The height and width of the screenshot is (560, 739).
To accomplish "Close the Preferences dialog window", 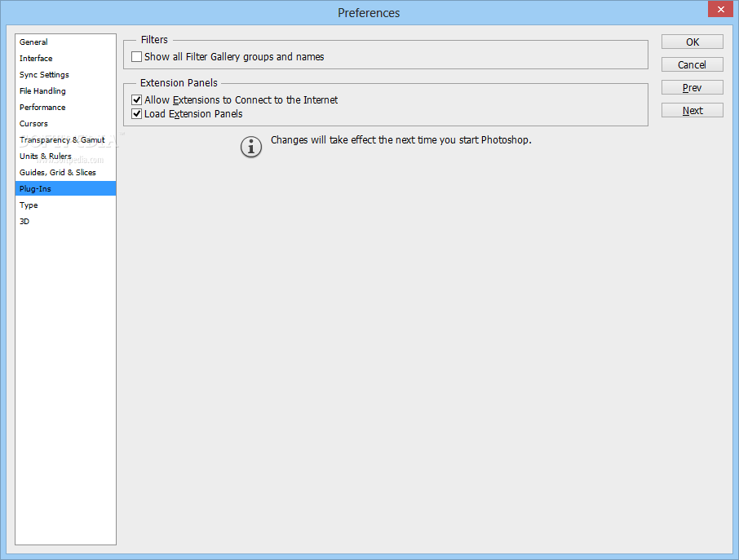I will (x=720, y=9).
